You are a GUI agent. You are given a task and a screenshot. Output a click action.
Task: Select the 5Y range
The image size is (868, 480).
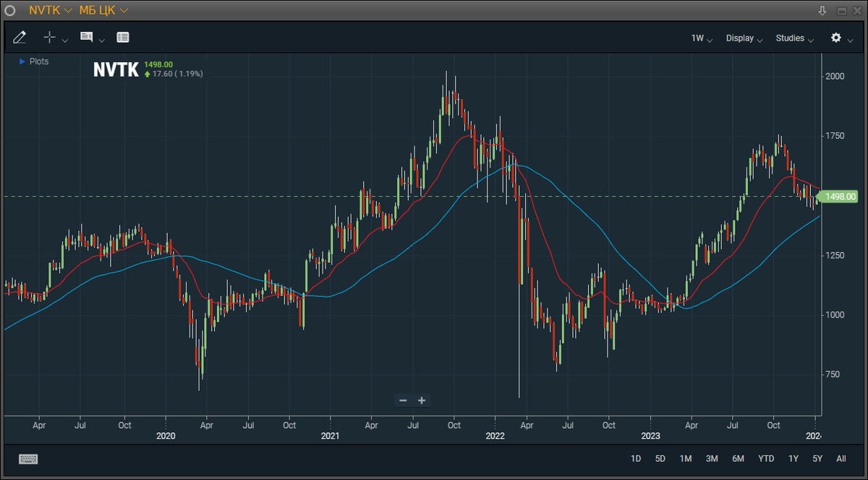coord(817,459)
